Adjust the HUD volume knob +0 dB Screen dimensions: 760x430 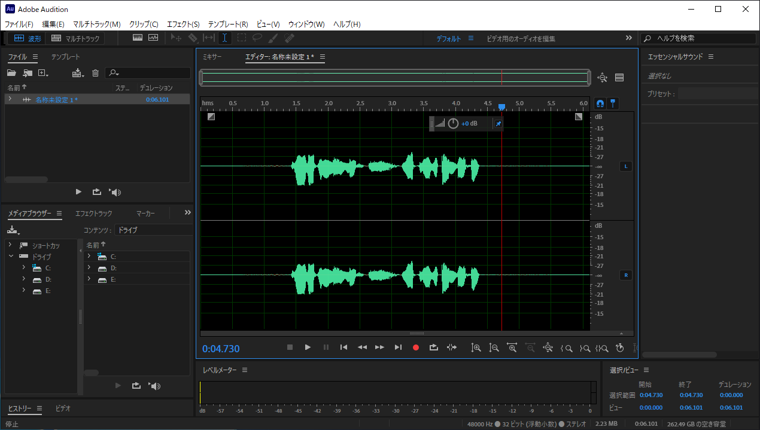[453, 124]
